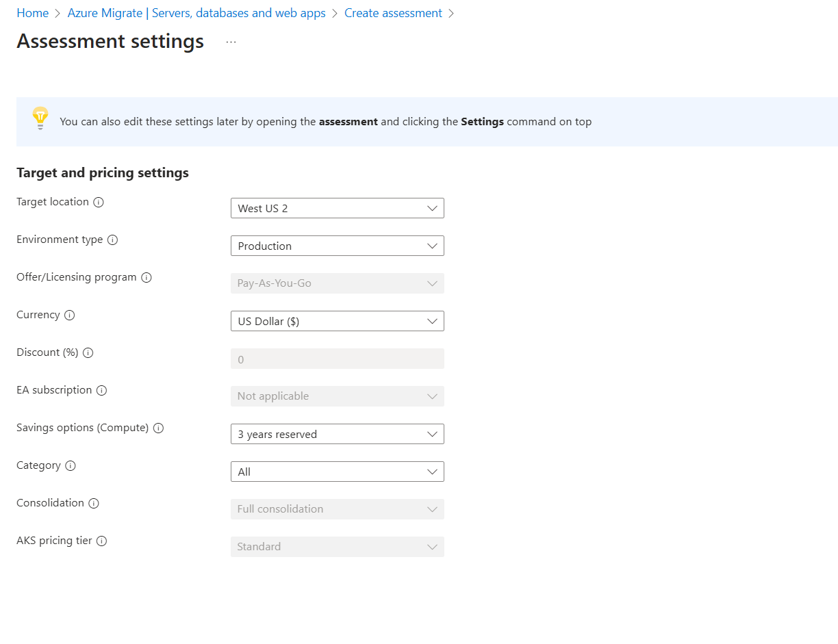
Task: Click the ellipsis next to Assessment settings
Action: click(x=230, y=41)
